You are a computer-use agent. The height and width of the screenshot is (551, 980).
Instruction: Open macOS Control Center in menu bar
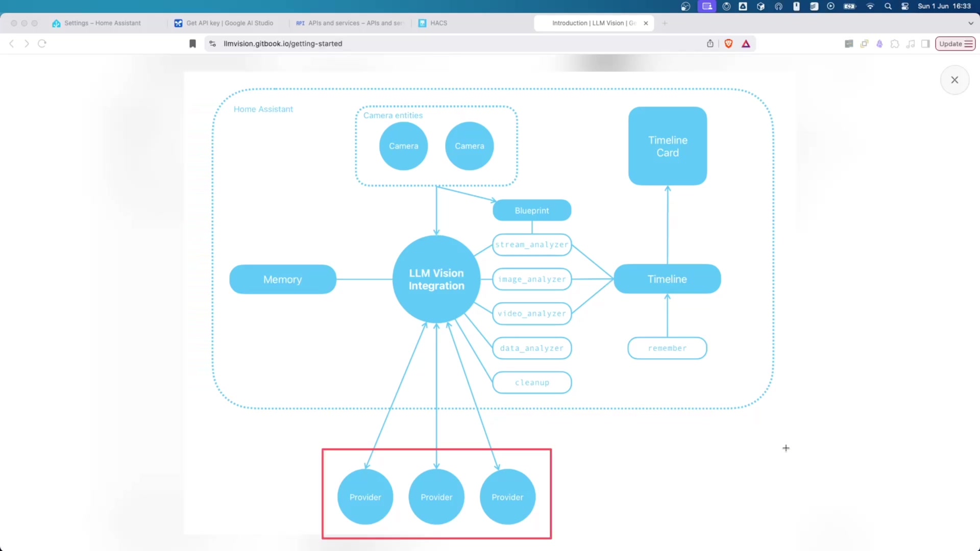[x=905, y=6]
